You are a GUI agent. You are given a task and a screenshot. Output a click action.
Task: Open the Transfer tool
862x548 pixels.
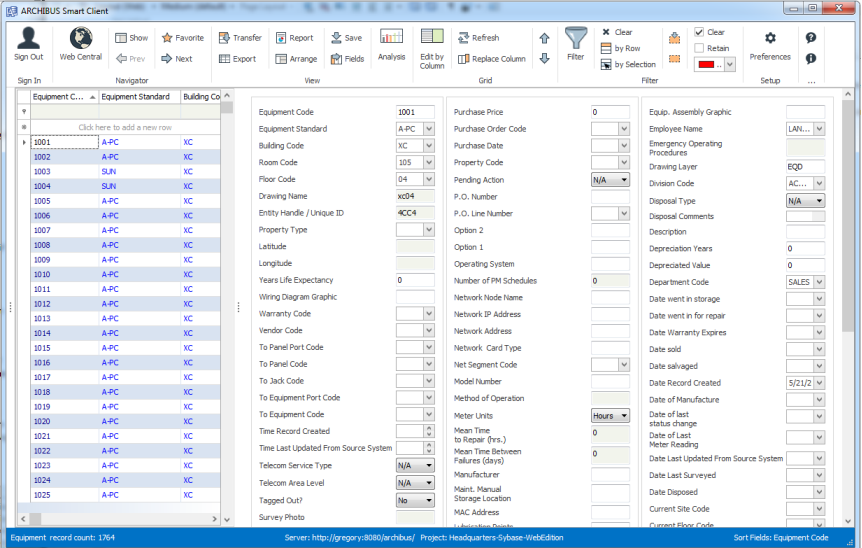(x=240, y=38)
